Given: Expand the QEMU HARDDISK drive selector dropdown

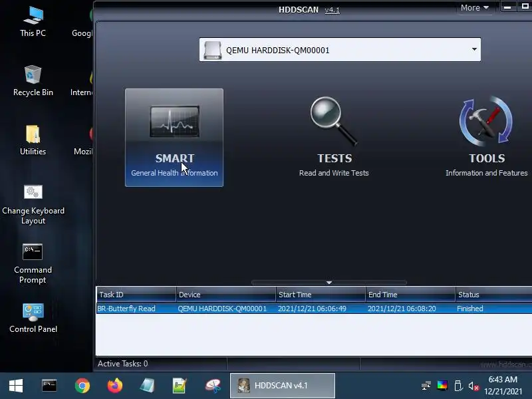Looking at the screenshot, I should point(474,49).
